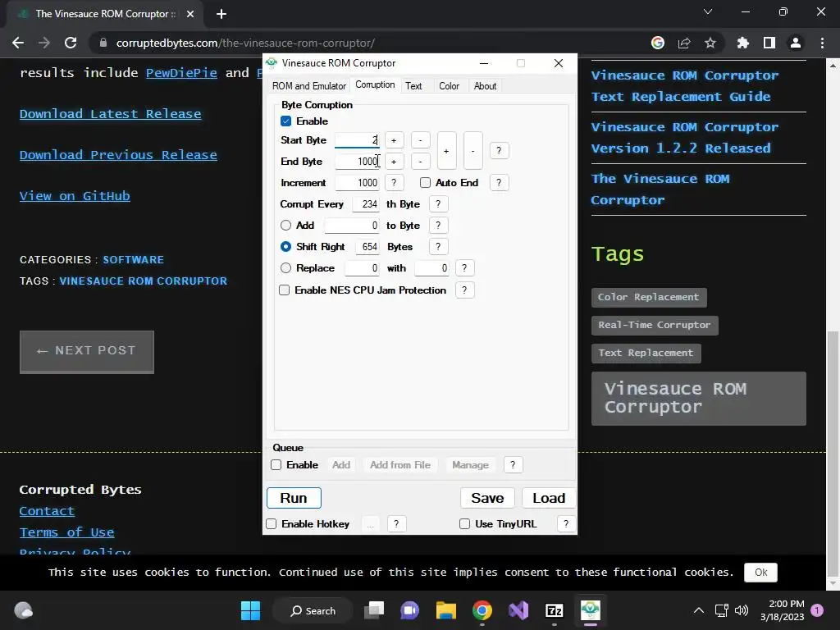Image resolution: width=840 pixels, height=630 pixels.
Task: Click the webpage vertical scrollbar thumb
Action: coord(832,454)
